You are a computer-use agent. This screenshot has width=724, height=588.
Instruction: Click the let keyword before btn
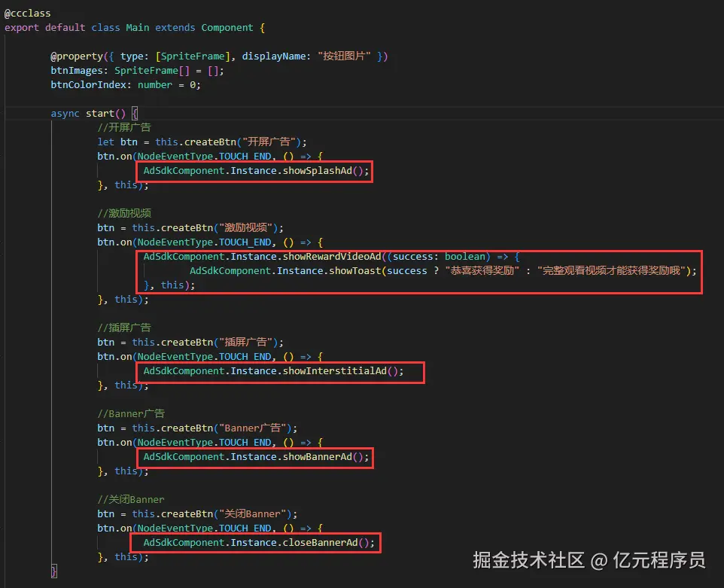[105, 142]
